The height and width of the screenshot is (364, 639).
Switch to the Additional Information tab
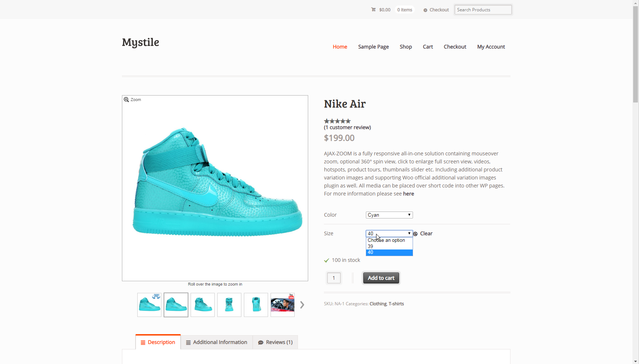pyautogui.click(x=217, y=342)
